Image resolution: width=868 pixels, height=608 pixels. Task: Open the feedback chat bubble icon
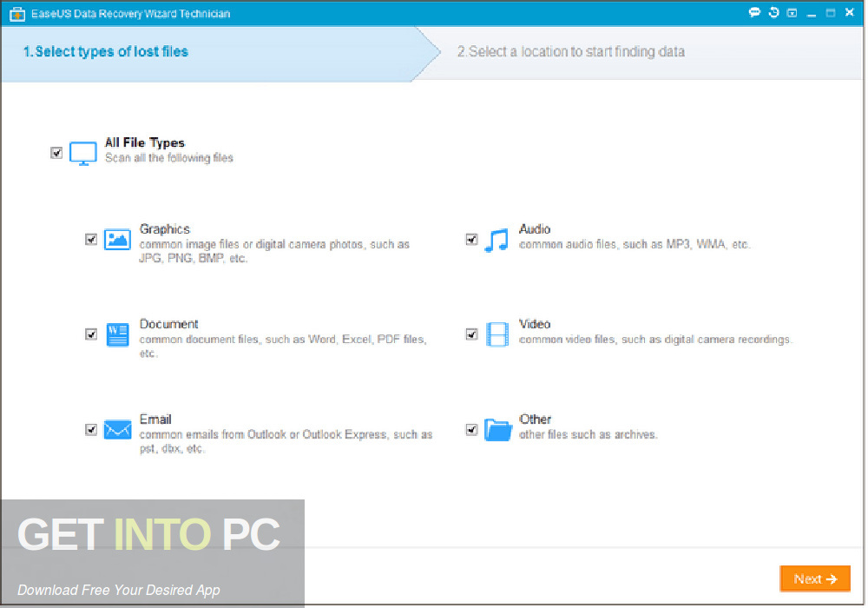pos(754,13)
